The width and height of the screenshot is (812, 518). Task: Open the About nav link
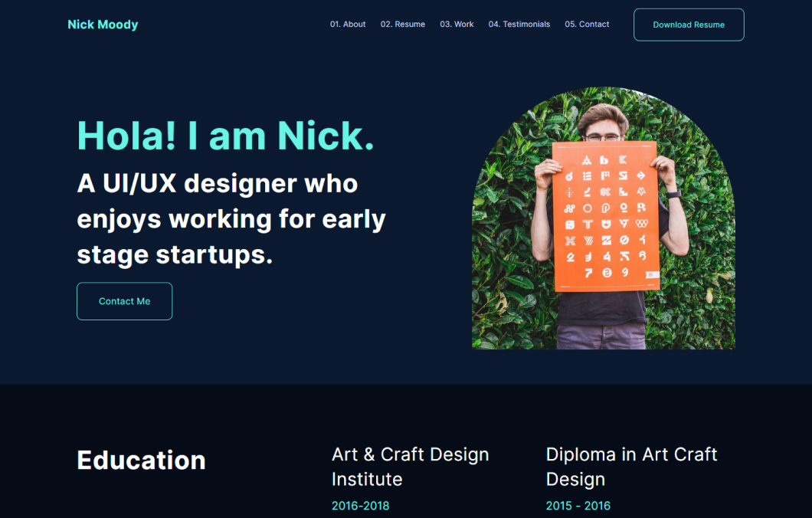point(348,25)
